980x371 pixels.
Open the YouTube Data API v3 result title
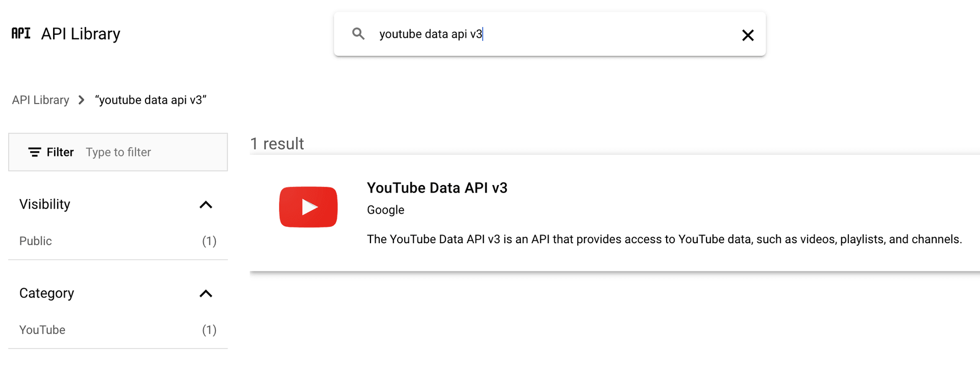437,188
